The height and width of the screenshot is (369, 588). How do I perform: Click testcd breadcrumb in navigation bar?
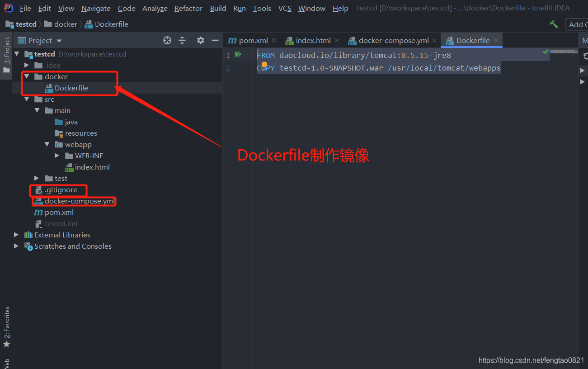click(x=21, y=24)
